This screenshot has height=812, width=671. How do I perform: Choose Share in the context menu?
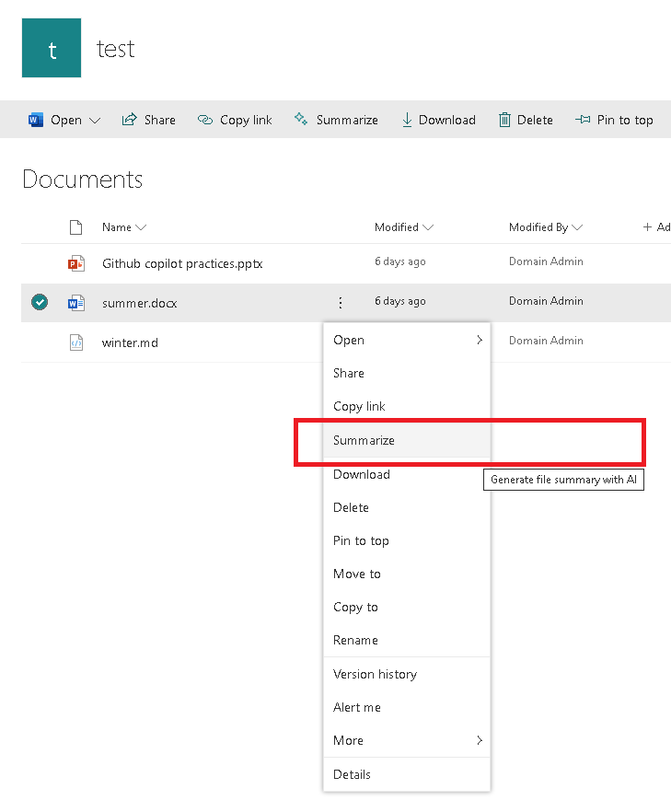(407, 373)
